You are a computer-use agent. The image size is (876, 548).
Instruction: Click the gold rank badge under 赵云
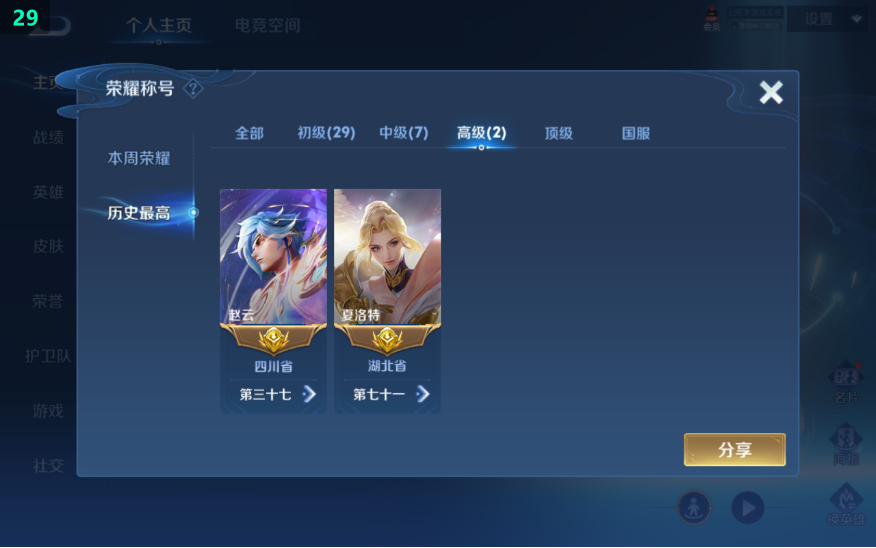(274, 340)
